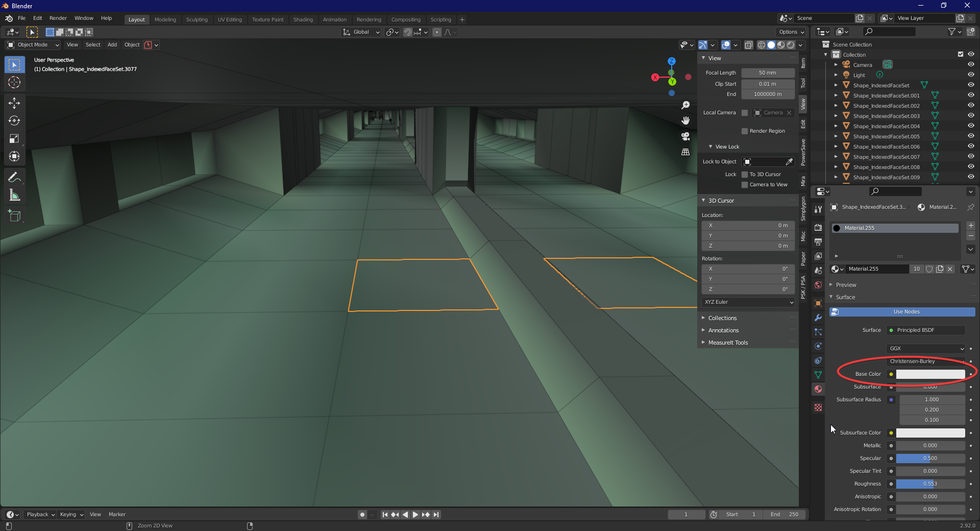Screen dimensions: 980x531
Task: Hide the Light object in the outliner
Action: coord(971,75)
